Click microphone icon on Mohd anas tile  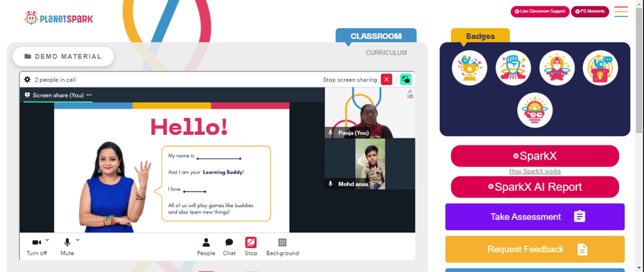330,184
